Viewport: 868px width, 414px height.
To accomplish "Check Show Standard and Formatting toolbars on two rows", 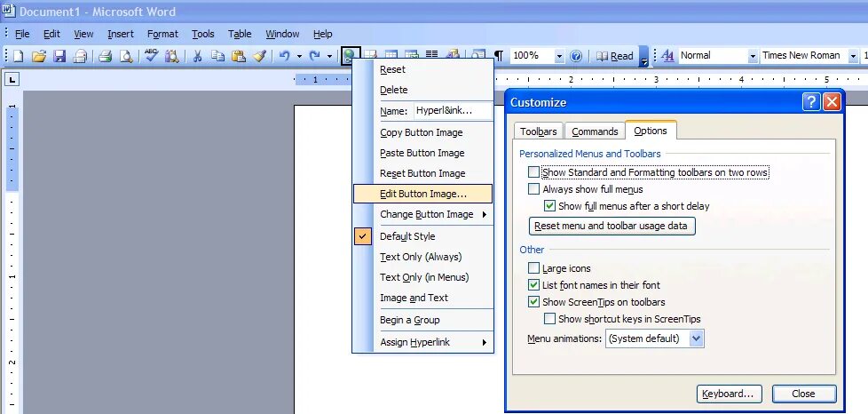I will (533, 172).
